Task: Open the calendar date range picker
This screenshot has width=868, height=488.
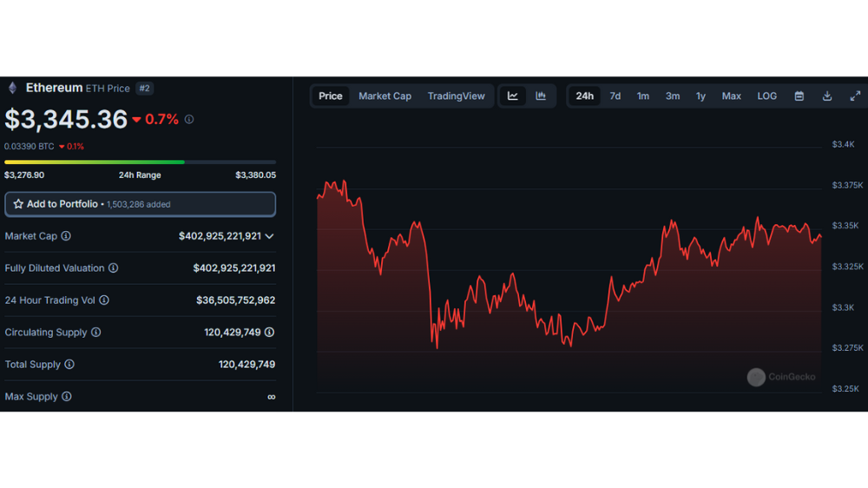Action: click(799, 96)
